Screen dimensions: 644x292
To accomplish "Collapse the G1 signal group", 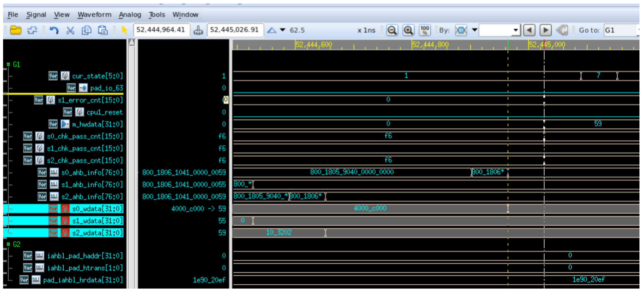I will [x=8, y=64].
